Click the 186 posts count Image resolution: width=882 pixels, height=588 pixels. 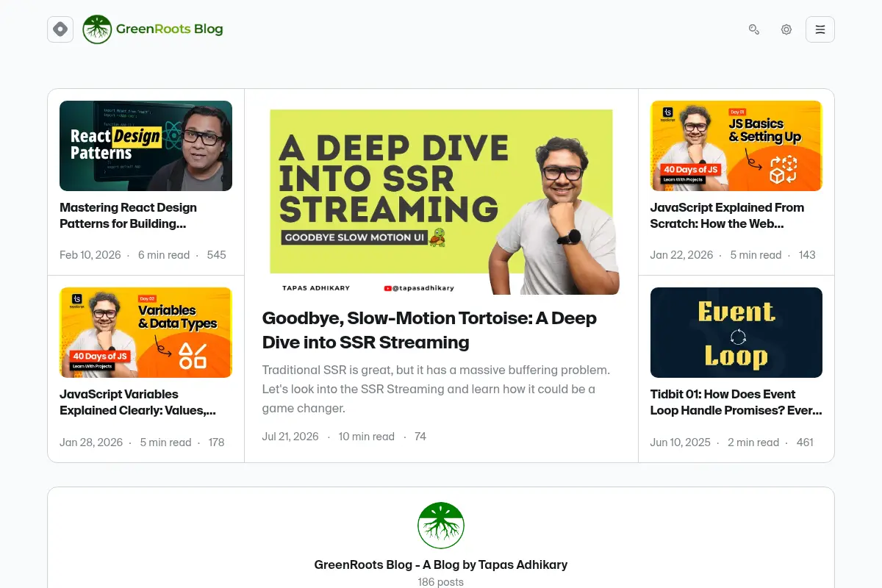[441, 582]
